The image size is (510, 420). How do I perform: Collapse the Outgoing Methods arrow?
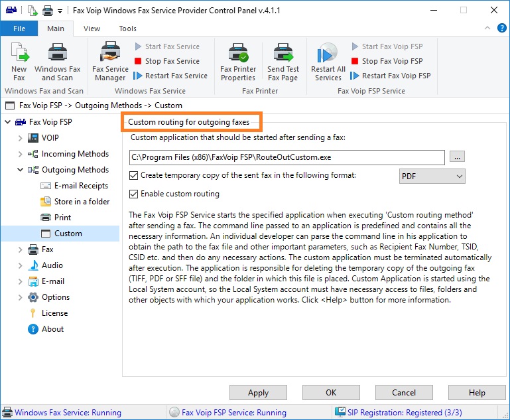point(20,170)
